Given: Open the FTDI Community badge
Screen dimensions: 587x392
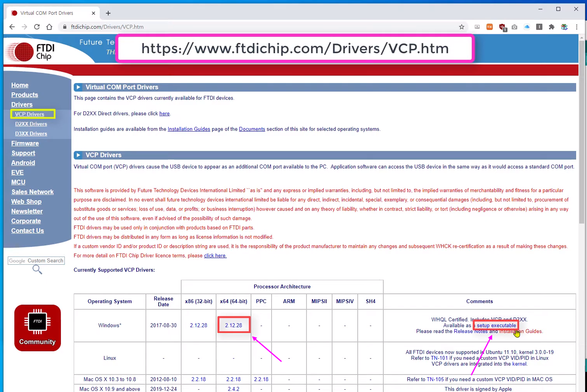Looking at the screenshot, I should pyautogui.click(x=38, y=328).
